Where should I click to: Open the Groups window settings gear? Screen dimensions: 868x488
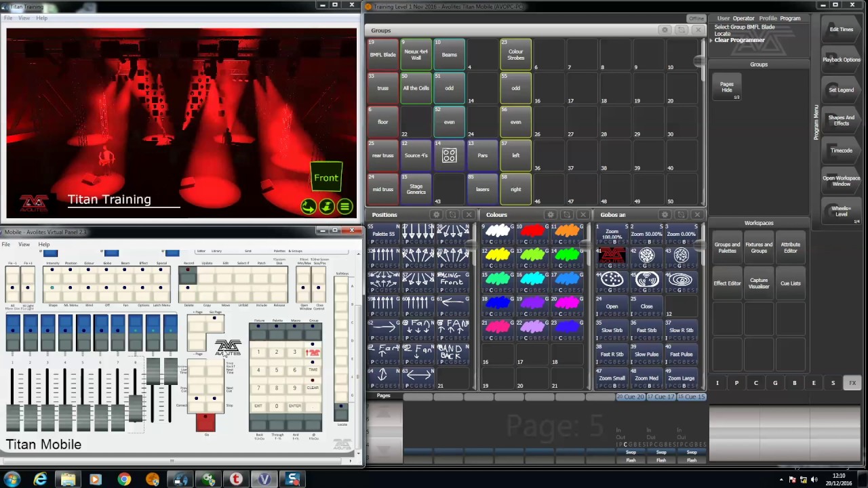[x=665, y=30]
